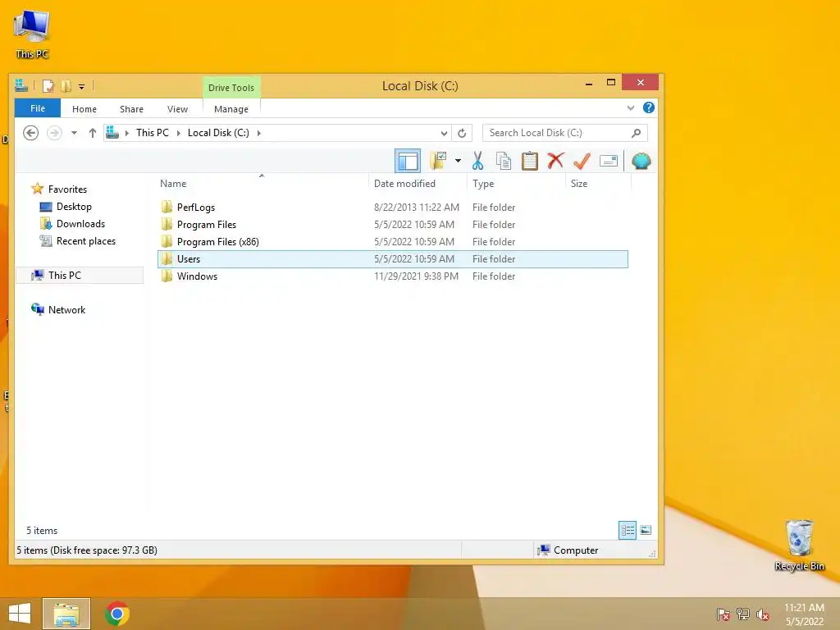Select Favorites in the navigation pane
This screenshot has width=840, height=630.
[x=67, y=189]
